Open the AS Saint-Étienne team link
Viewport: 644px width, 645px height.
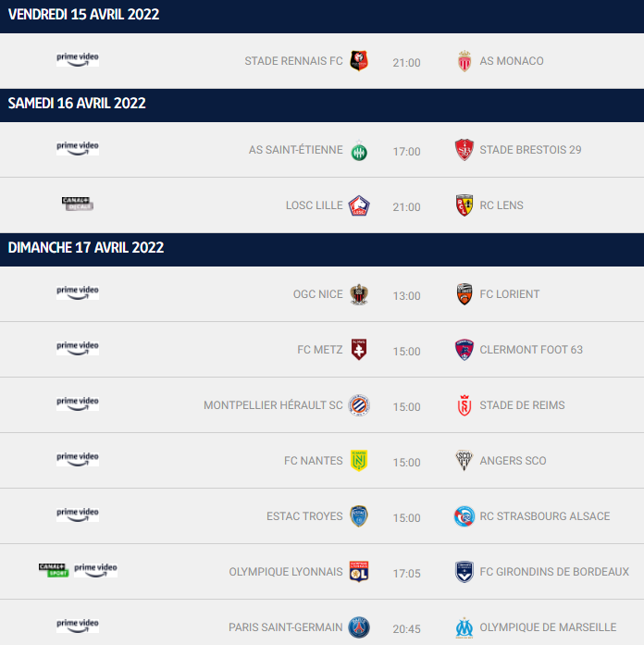click(x=295, y=150)
